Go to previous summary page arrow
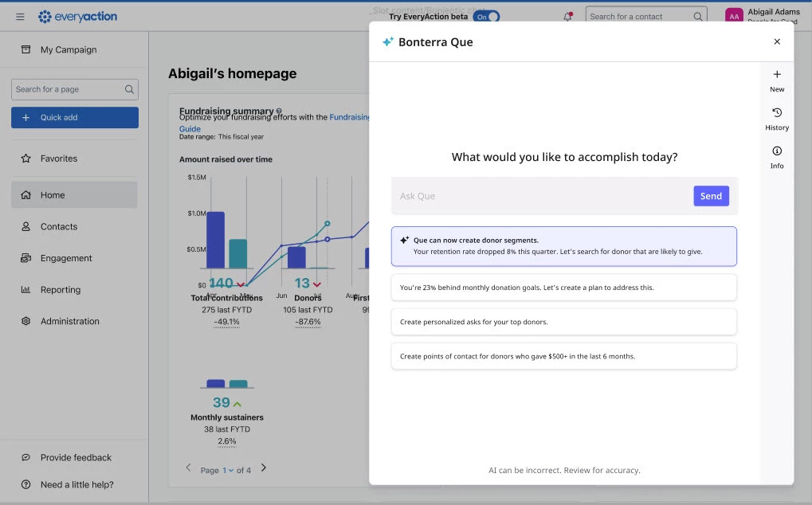812x505 pixels. coord(189,468)
